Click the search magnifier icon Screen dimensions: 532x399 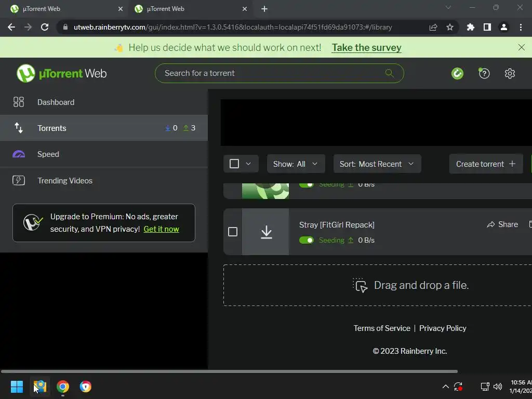pyautogui.click(x=389, y=73)
